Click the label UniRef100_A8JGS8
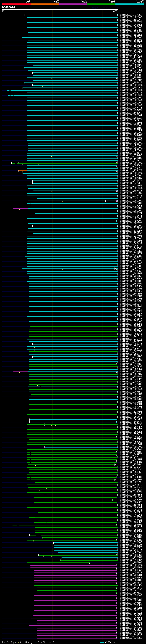Image resolution: width=146 pixels, height=644 pixels. pyautogui.click(x=131, y=93)
